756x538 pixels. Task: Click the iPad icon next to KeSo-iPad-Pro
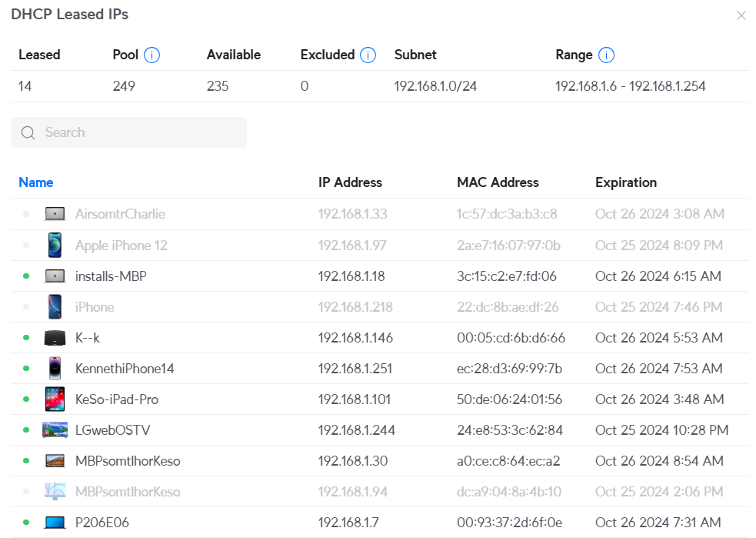[55, 399]
